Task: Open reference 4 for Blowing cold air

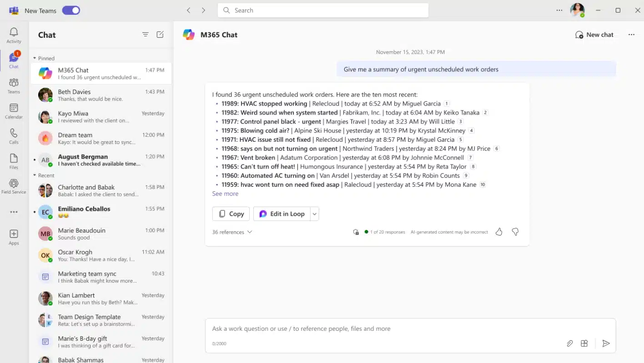Action: [472, 130]
